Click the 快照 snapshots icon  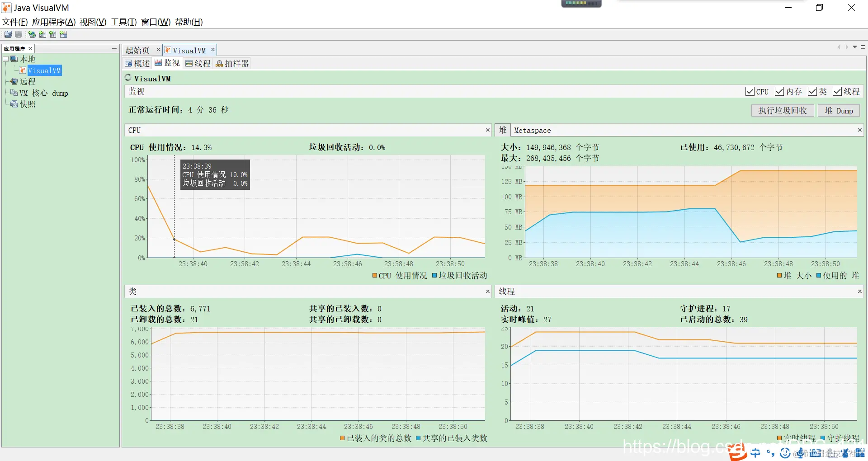pos(14,104)
